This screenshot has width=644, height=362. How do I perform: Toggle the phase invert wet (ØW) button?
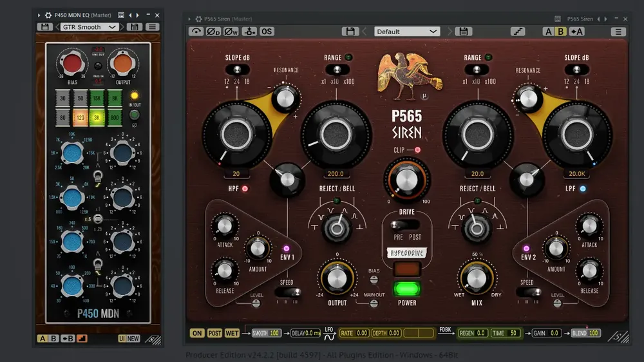pyautogui.click(x=231, y=32)
